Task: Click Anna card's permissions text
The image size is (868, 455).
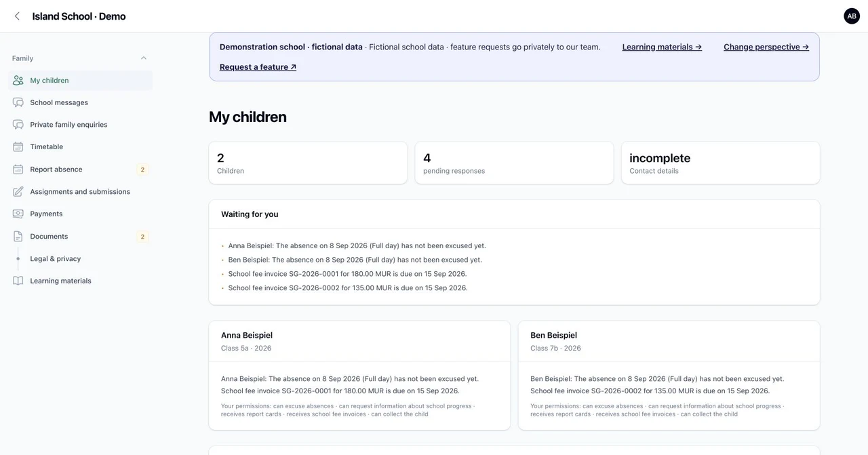Action: (x=348, y=410)
